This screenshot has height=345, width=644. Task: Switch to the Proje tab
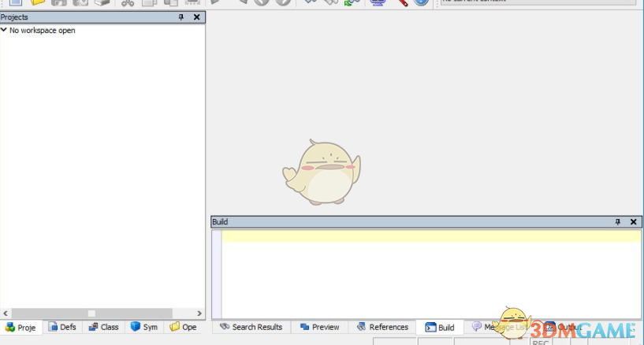click(x=21, y=328)
